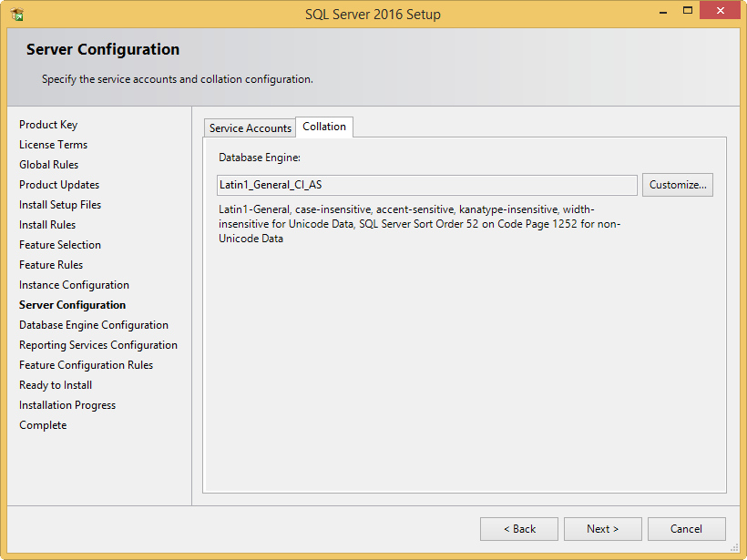Select Product Updates step in sidebar
Screen dimensions: 747x560
tap(59, 185)
